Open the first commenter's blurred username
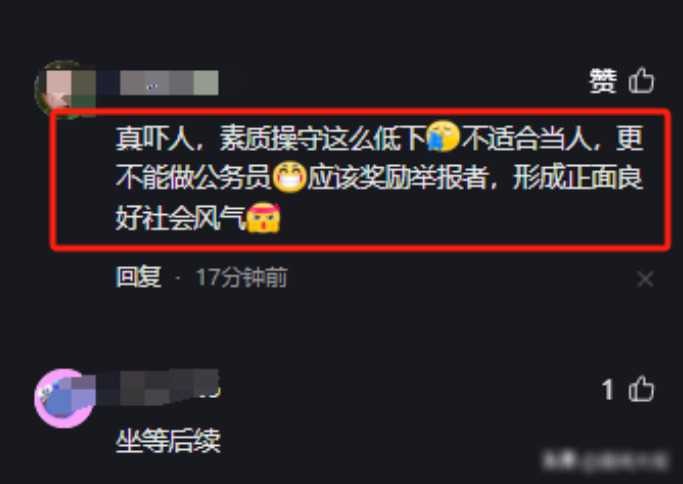683x484 pixels. (x=169, y=83)
